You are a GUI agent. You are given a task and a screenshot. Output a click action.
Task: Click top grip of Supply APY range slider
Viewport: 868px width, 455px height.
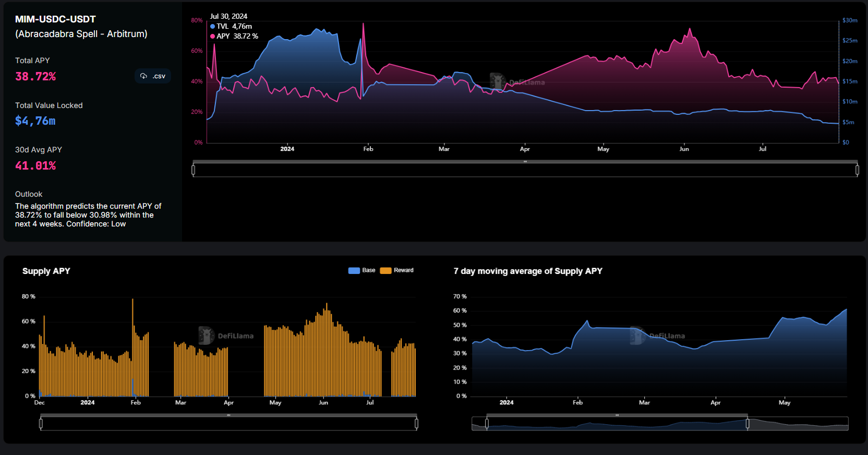(228, 415)
